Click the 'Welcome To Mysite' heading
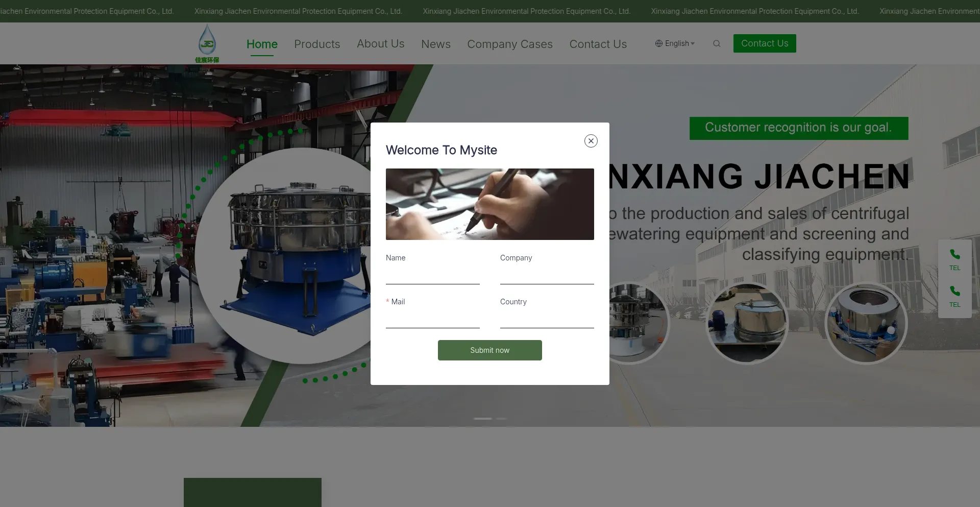 (442, 150)
